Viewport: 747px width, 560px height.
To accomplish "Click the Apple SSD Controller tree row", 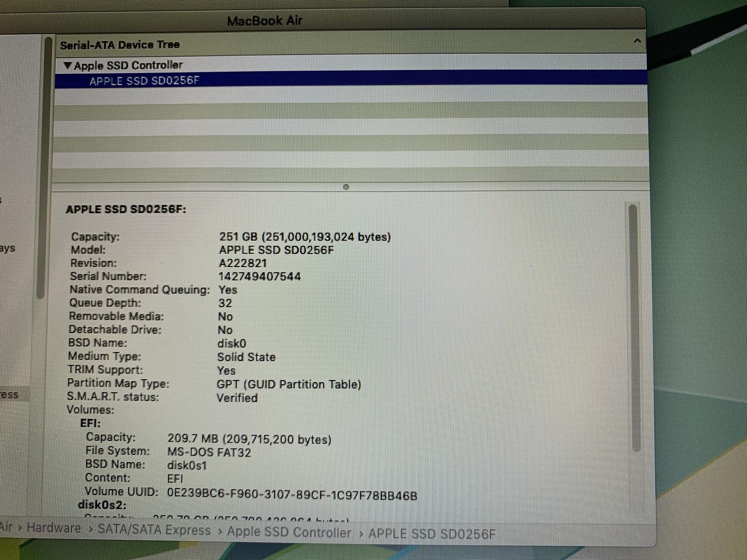I will [x=351, y=65].
